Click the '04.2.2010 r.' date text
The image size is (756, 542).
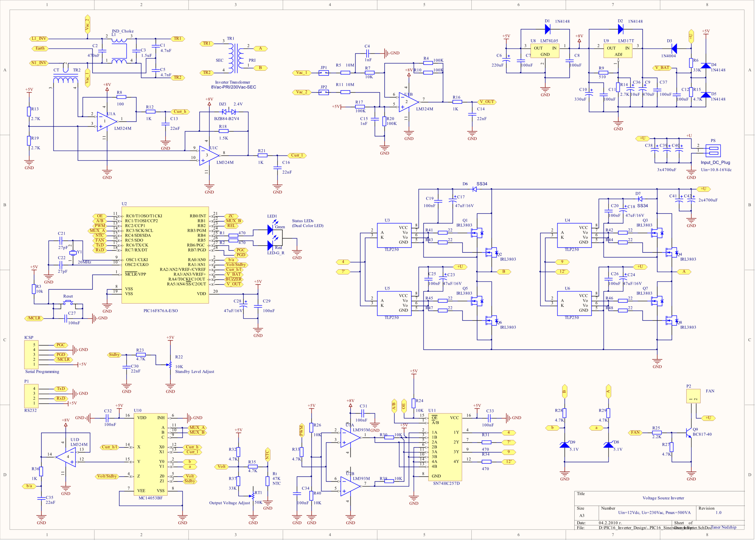click(x=610, y=523)
